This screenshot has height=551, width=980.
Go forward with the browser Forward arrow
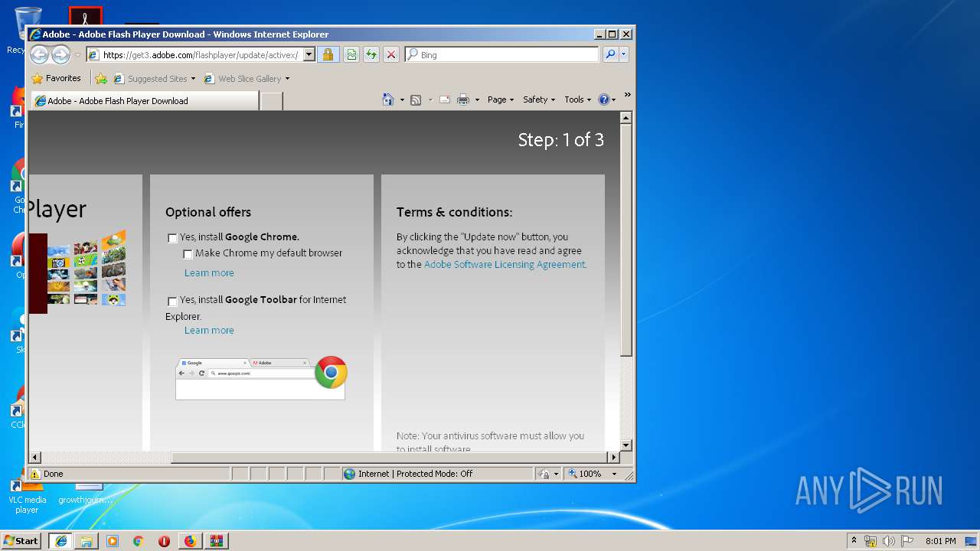click(x=60, y=54)
